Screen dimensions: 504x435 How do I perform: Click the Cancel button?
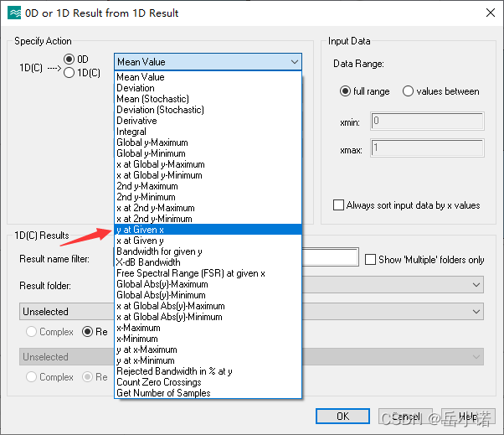(x=406, y=417)
